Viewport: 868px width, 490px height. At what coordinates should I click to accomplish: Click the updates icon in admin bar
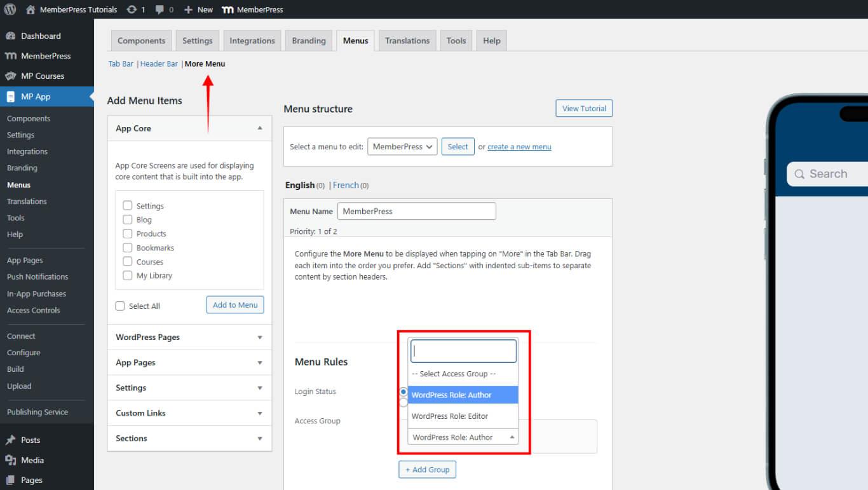point(132,10)
